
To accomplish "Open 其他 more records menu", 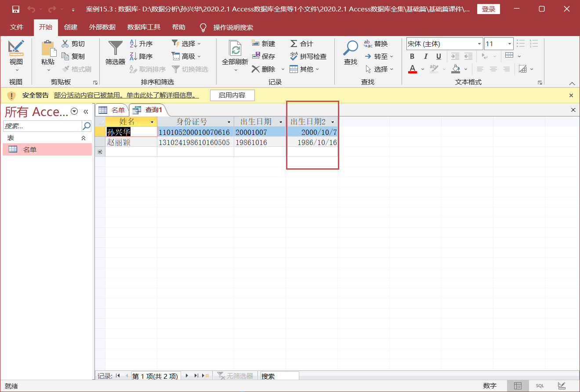I will coord(304,69).
